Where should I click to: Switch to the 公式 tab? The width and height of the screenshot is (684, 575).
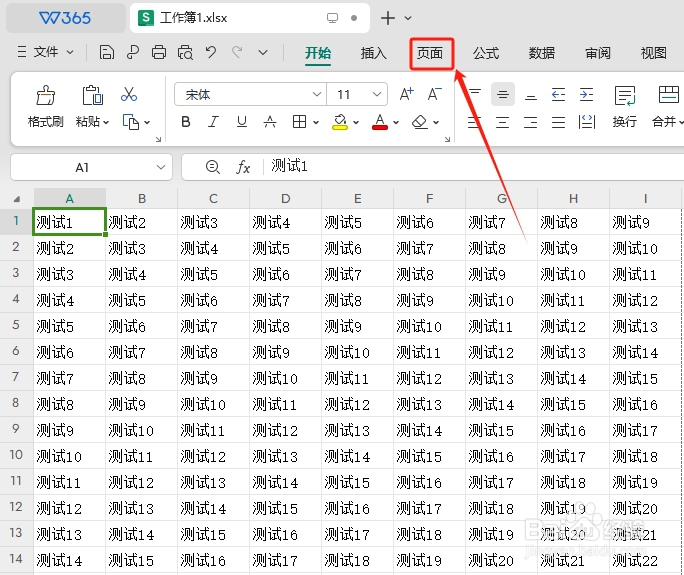(x=486, y=53)
